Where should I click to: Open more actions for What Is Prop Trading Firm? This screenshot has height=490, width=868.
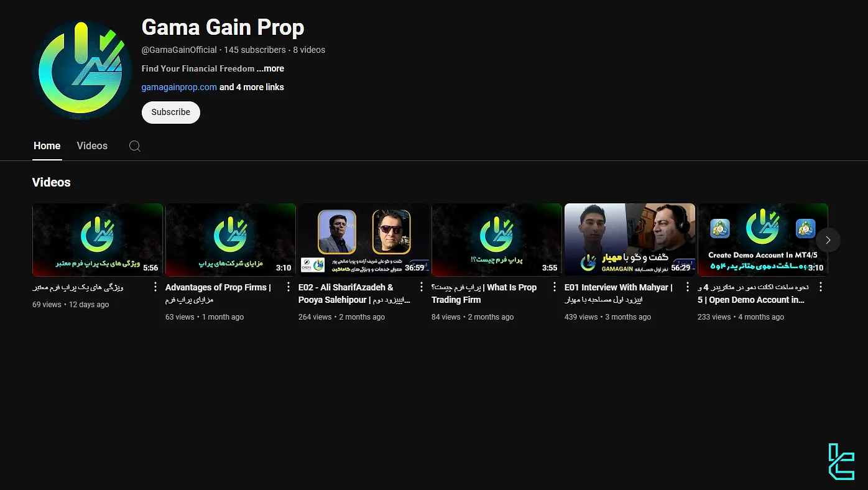pyautogui.click(x=555, y=287)
